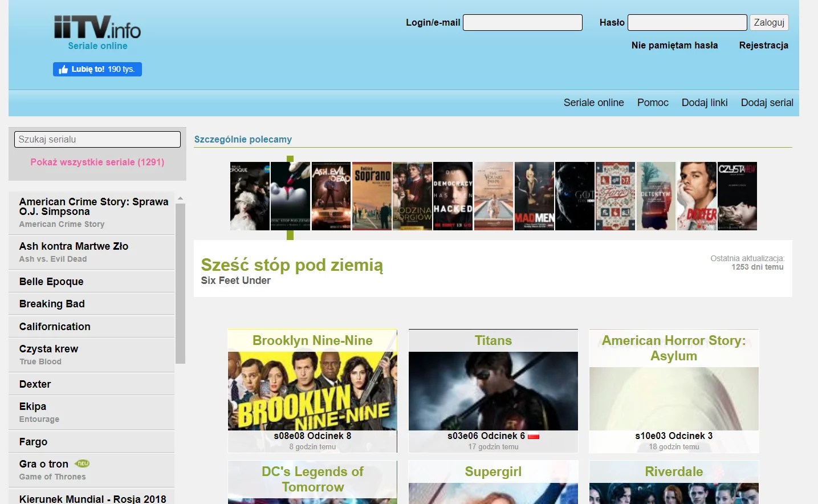818x504 pixels.
Task: Click the Facebook Lubię to thumbs-up icon
Action: 64,69
